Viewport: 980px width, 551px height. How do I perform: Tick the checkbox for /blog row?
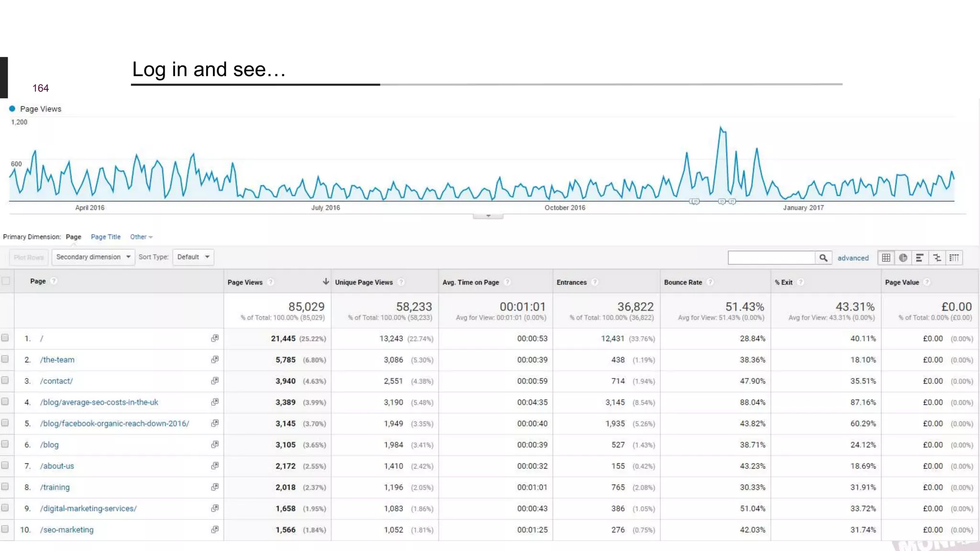(x=5, y=444)
